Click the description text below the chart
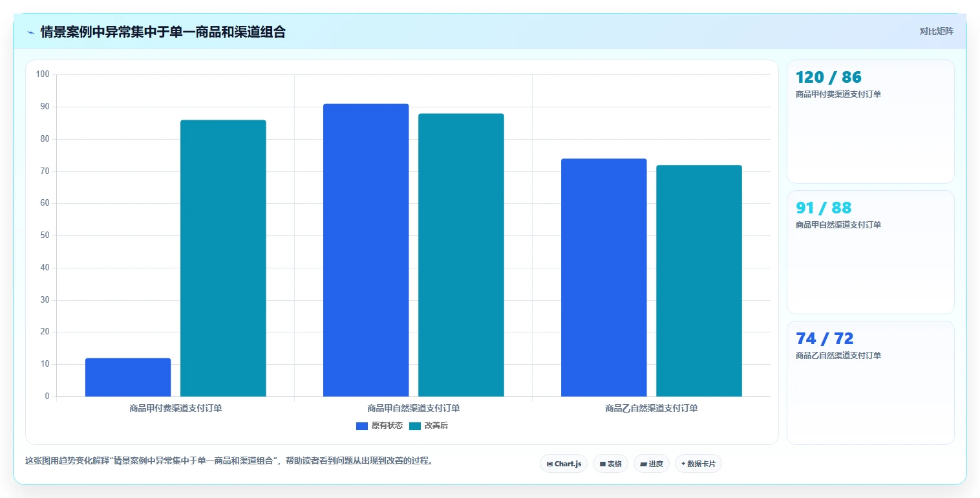The width and height of the screenshot is (980, 498). coord(229,461)
